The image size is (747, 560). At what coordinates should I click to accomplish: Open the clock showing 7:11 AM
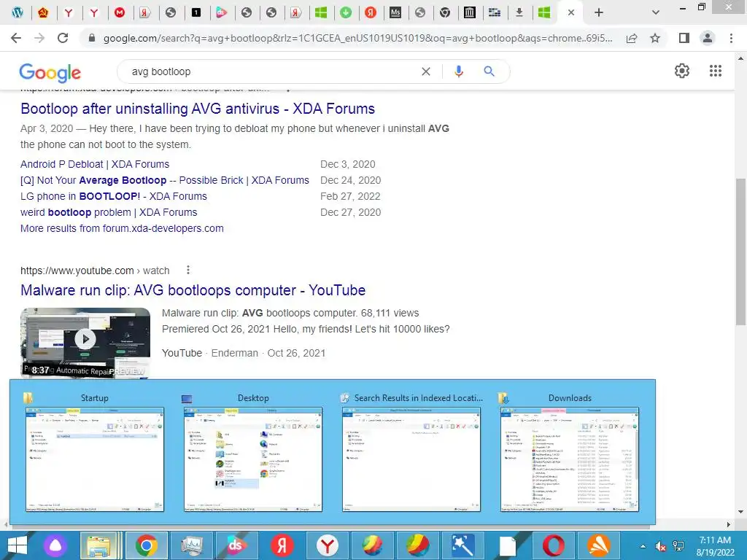click(x=715, y=545)
